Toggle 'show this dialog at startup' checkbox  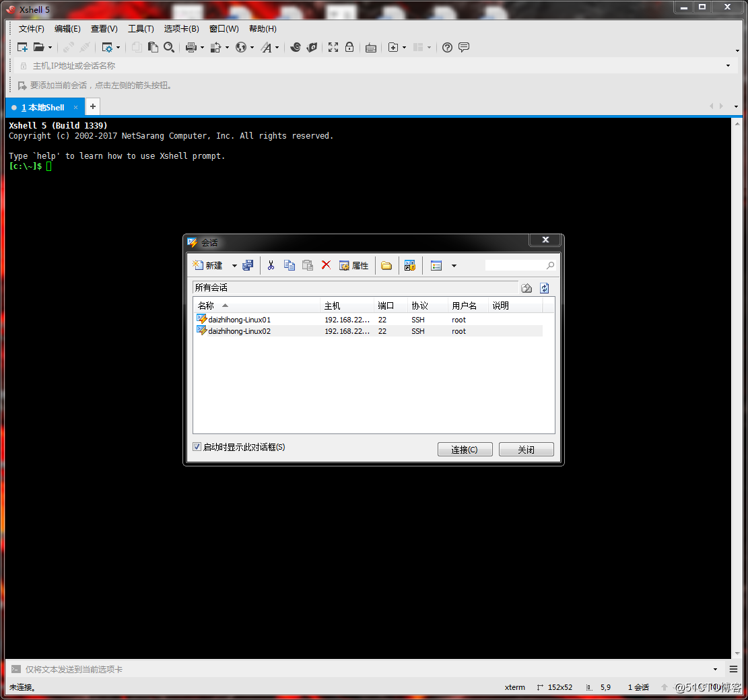197,447
